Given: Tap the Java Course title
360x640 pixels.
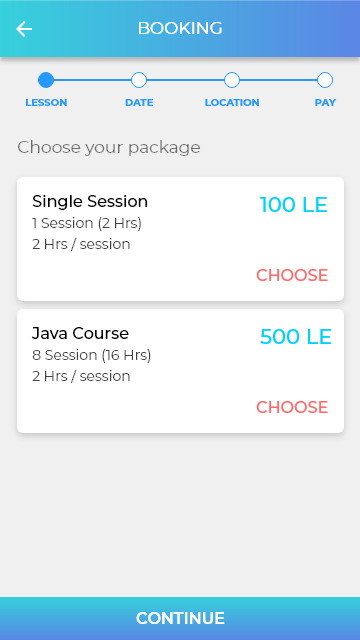Looking at the screenshot, I should [x=80, y=333].
